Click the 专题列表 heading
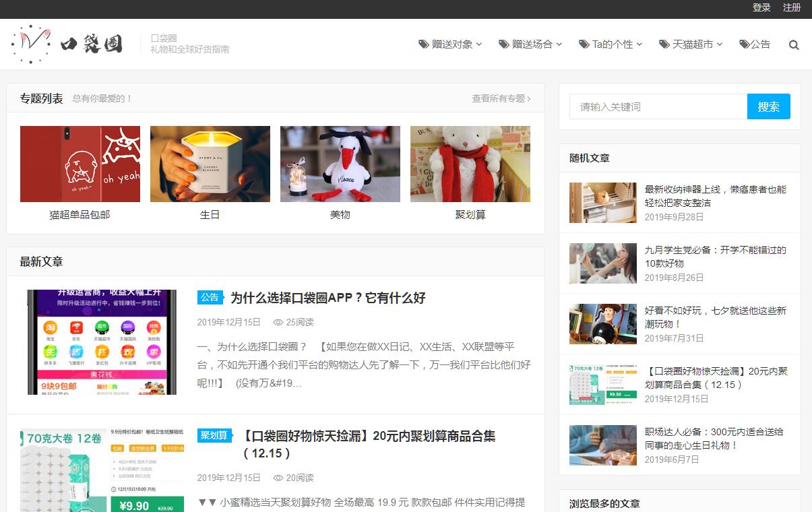812x512 pixels. point(41,98)
